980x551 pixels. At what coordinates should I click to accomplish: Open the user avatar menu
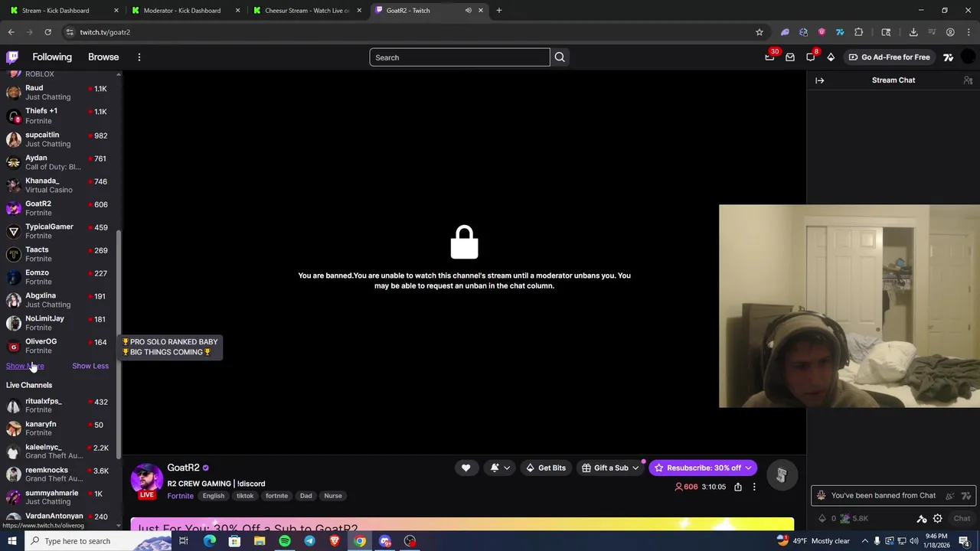click(x=969, y=57)
